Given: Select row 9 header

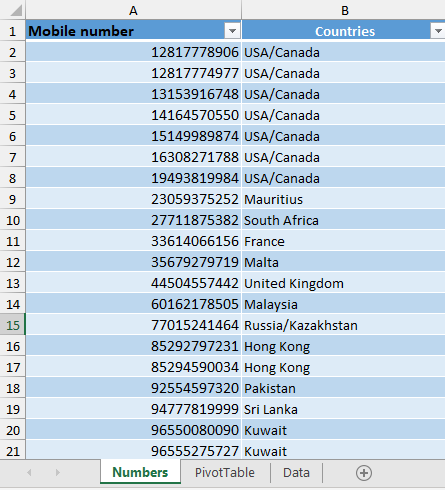Looking at the screenshot, I should tap(13, 199).
